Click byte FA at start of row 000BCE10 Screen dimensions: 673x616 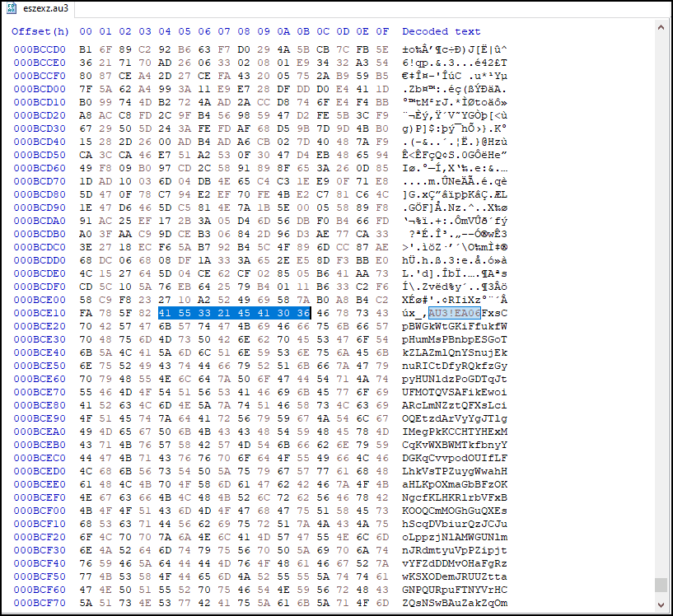tap(86, 313)
